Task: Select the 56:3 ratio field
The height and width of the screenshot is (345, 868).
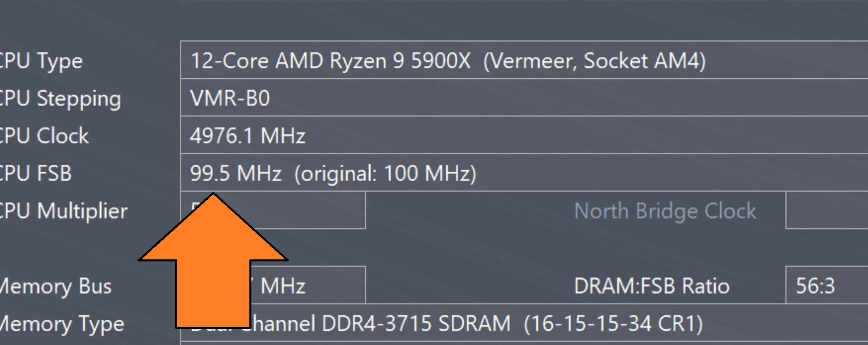Action: coord(827,285)
